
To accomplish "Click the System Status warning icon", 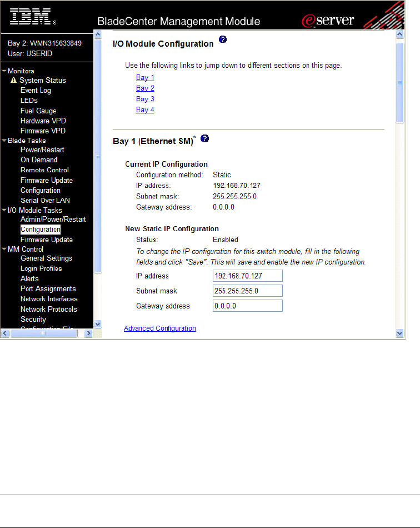I will point(13,80).
